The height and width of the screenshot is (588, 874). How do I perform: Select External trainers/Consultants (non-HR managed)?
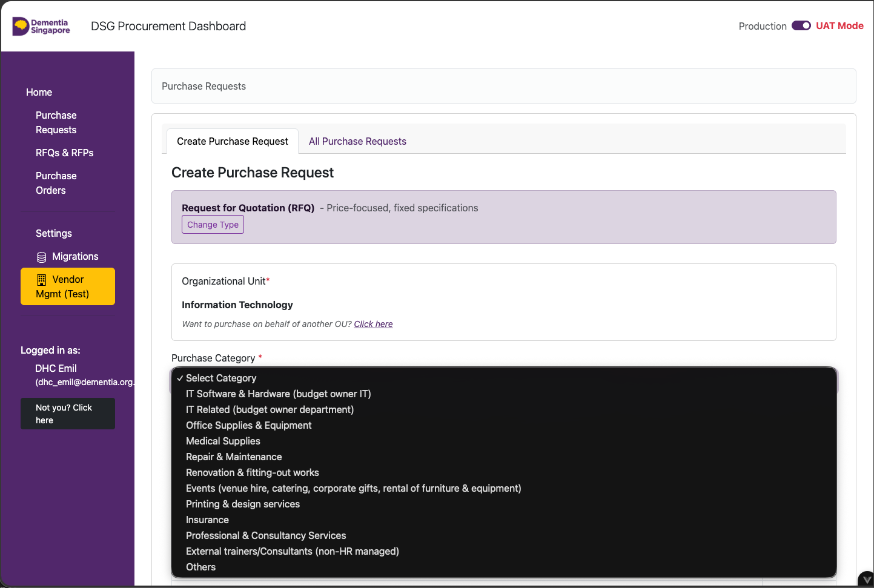click(x=504, y=551)
